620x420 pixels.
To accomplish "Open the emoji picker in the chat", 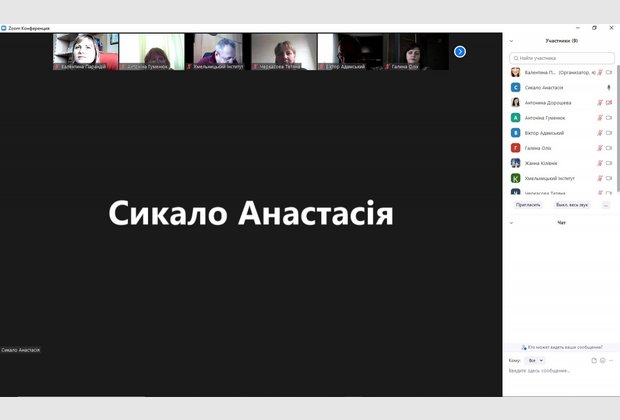I will coord(603,360).
